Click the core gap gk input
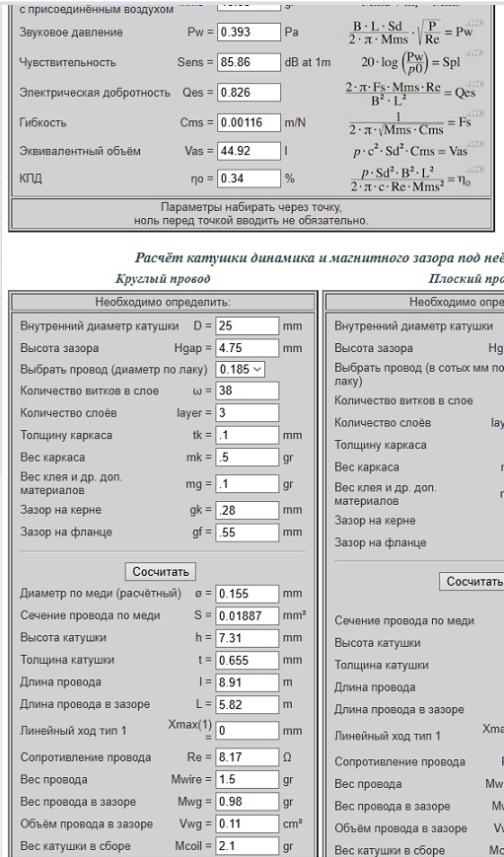The height and width of the screenshot is (857, 504). pyautogui.click(x=248, y=510)
